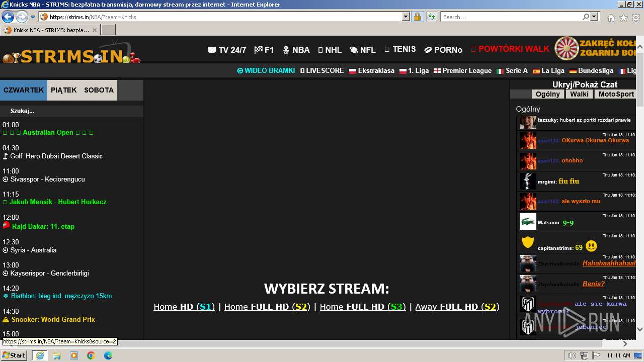The image size is (644, 362).
Task: Open Favorites star icon
Action: pyautogui.click(x=623, y=18)
